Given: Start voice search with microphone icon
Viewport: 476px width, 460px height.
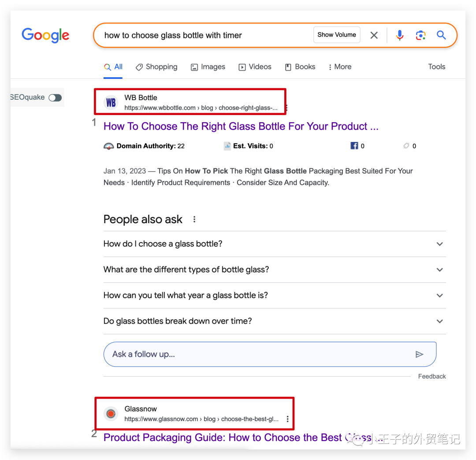Looking at the screenshot, I should point(400,35).
